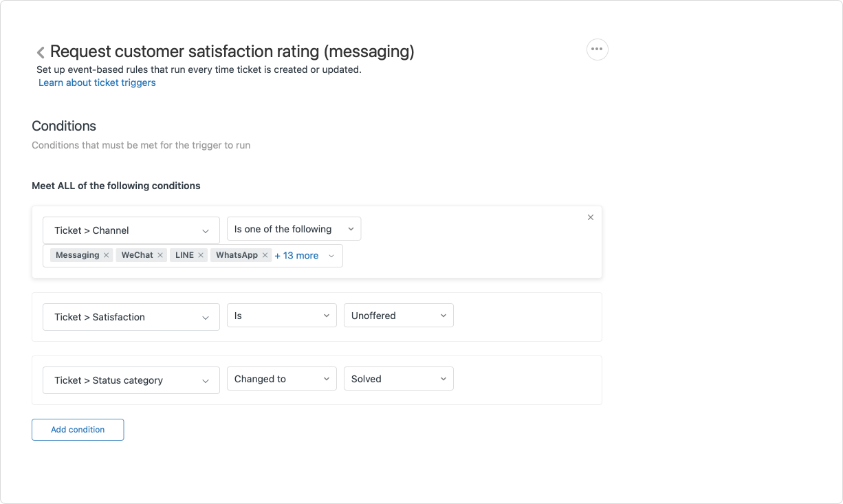Show the 13 more channels
Viewport: 843px width, 504px height.
[x=296, y=256]
